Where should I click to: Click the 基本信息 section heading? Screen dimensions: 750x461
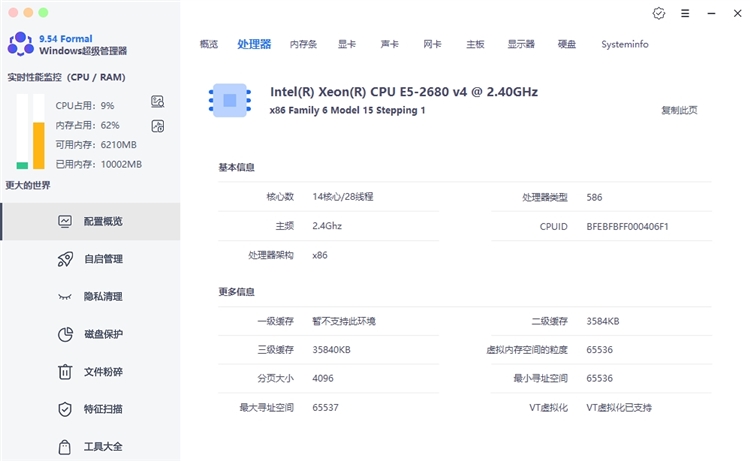pyautogui.click(x=236, y=167)
